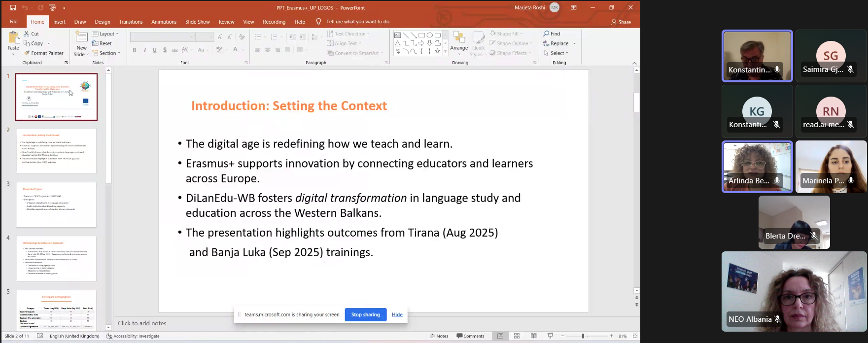This screenshot has width=868, height=343.
Task: Expand the Section dropdown
Action: [106, 53]
